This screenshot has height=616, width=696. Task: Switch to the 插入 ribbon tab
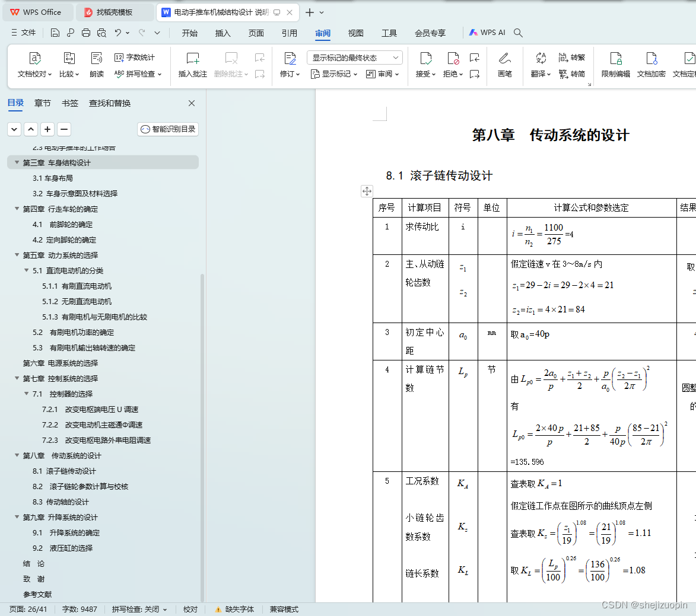(223, 33)
